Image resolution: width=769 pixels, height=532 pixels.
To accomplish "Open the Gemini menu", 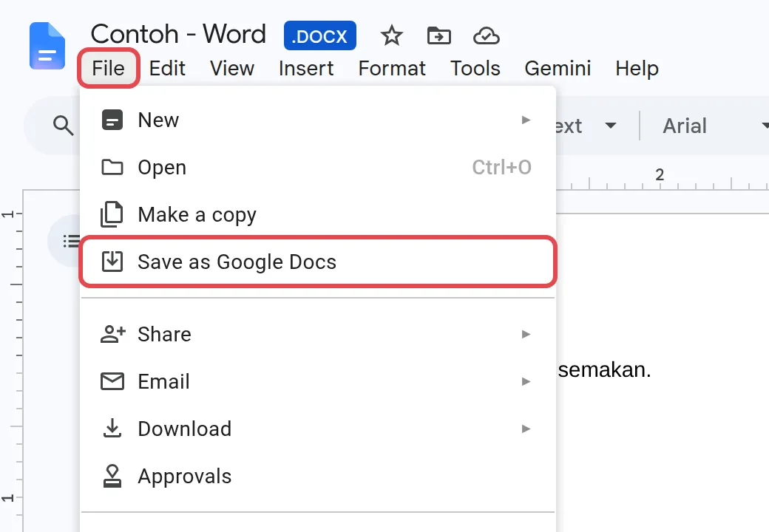I will coord(558,68).
